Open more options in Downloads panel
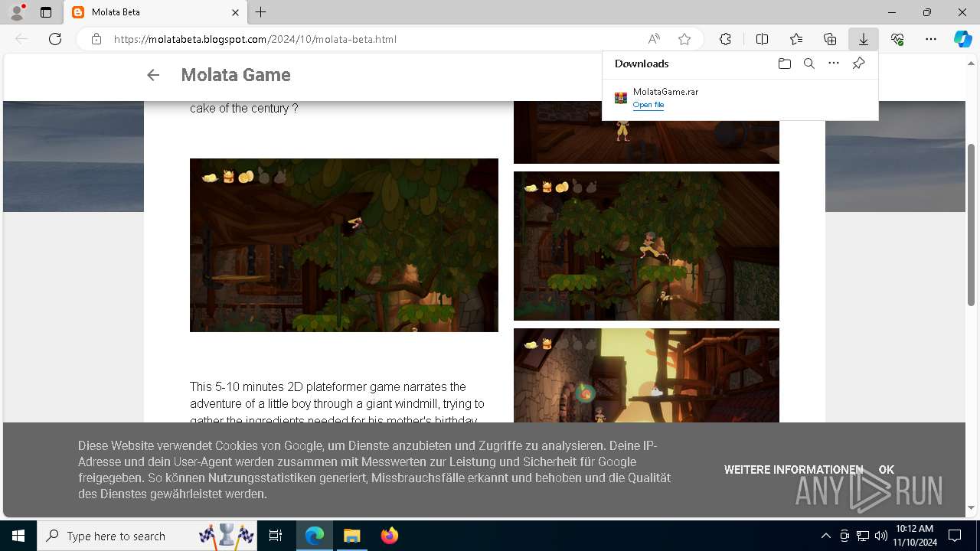Screen dimensions: 980x551 pyautogui.click(x=834, y=64)
